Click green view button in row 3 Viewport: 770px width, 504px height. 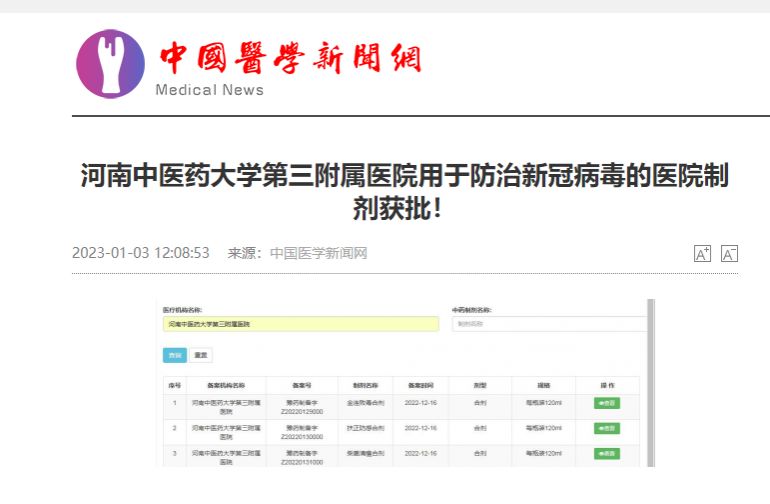tap(606, 453)
